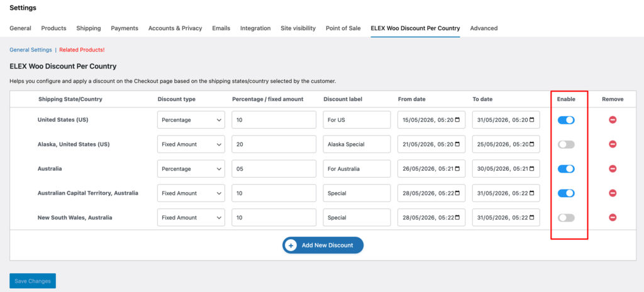644x292 pixels.
Task: Toggle off Australian Capital Territory discount
Action: click(x=566, y=193)
